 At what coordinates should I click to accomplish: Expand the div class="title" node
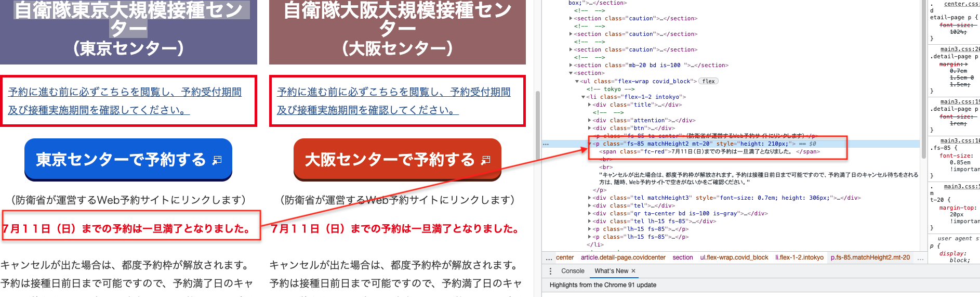tap(589, 105)
